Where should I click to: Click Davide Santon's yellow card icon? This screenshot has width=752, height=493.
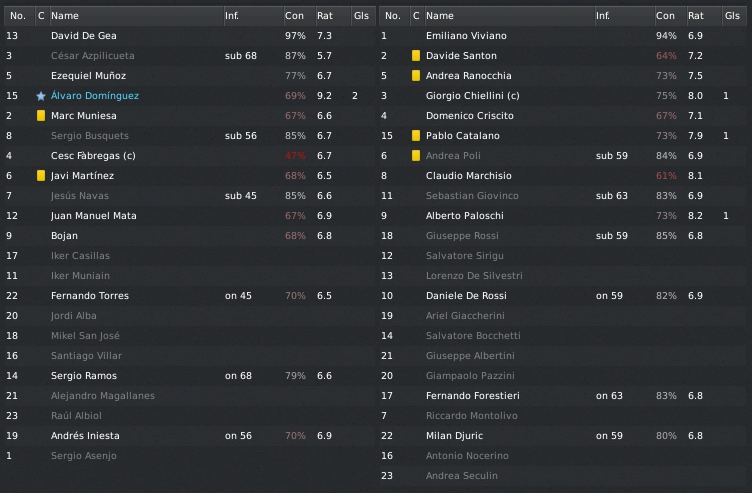(x=415, y=56)
